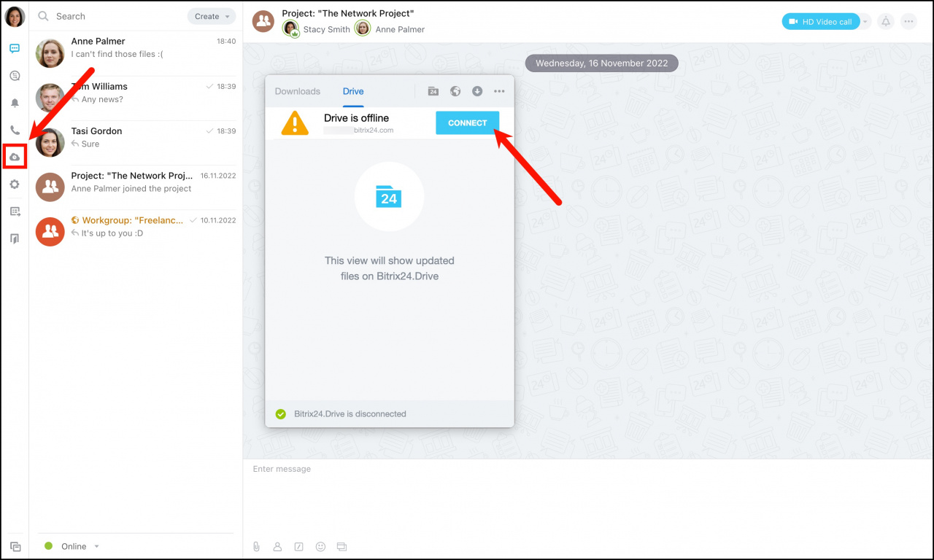
Task: Click the Drive is offline warning icon
Action: coord(295,122)
